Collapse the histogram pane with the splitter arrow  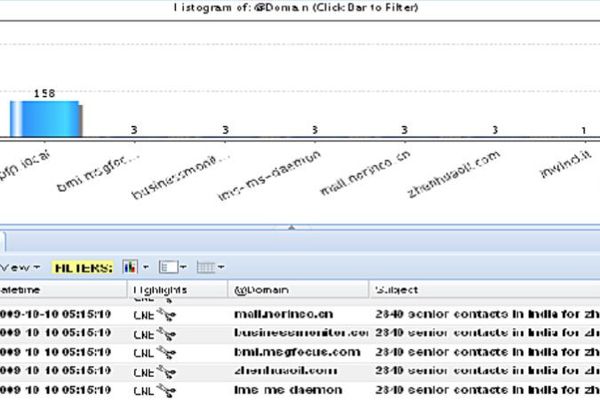coord(291,227)
